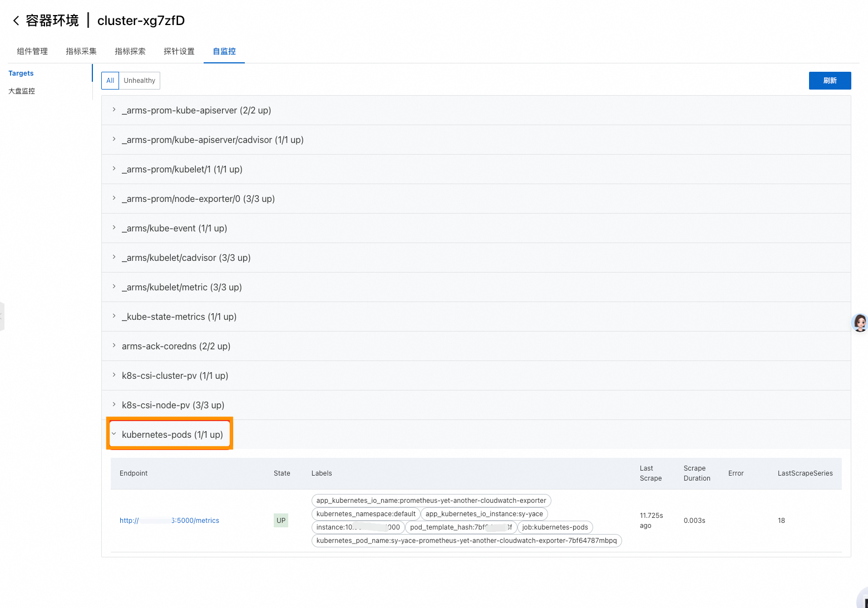This screenshot has height=608, width=868.
Task: Click the pod_template_hash label tag
Action: tap(461, 527)
